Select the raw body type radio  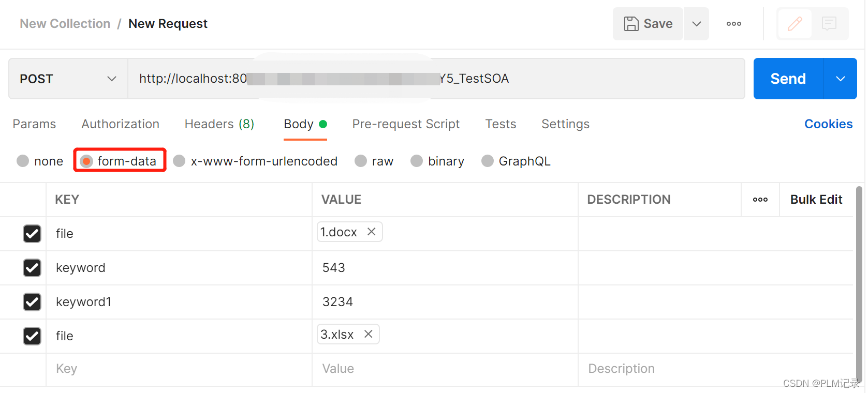click(361, 161)
